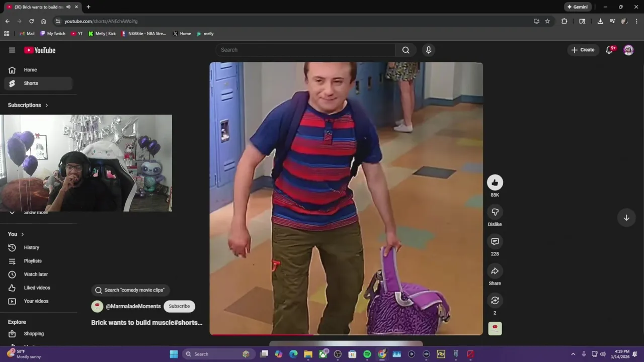
Task: Go back in the browser
Action: click(7, 21)
